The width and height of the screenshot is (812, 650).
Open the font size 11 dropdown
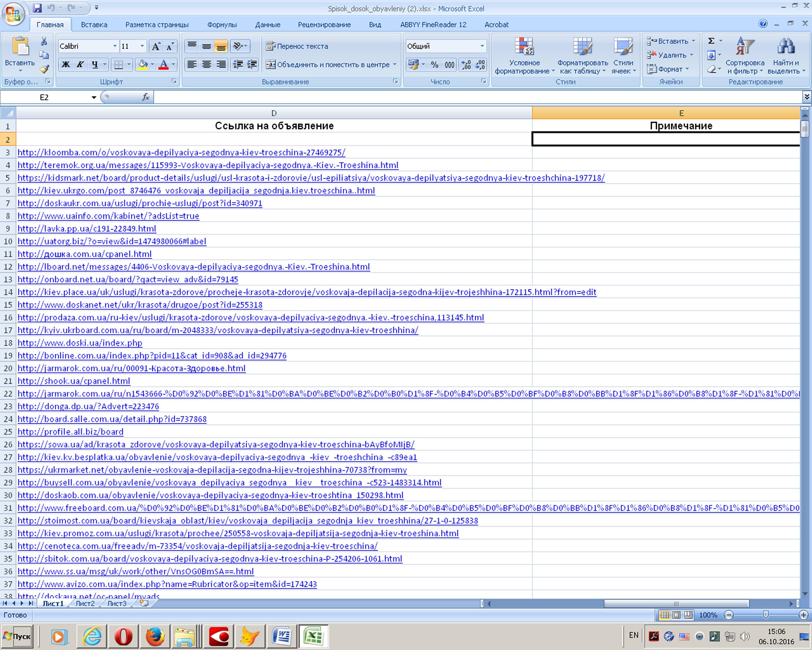click(x=142, y=46)
